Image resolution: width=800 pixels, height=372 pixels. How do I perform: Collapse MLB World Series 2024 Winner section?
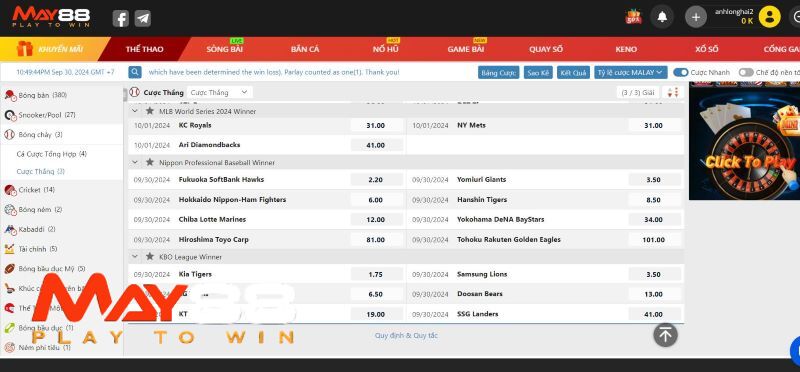click(135, 111)
